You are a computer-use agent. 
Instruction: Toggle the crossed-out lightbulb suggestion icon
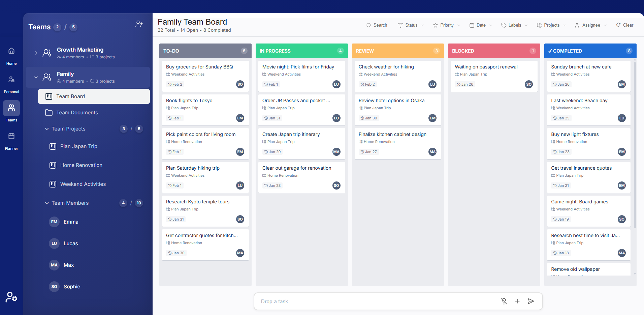(x=504, y=301)
